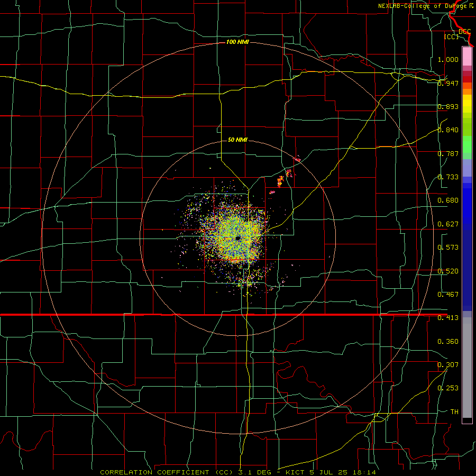The height and width of the screenshot is (476, 476).
Task: Click the elongated orange echo cell northeast of the radar
Action: pyautogui.click(x=280, y=181)
